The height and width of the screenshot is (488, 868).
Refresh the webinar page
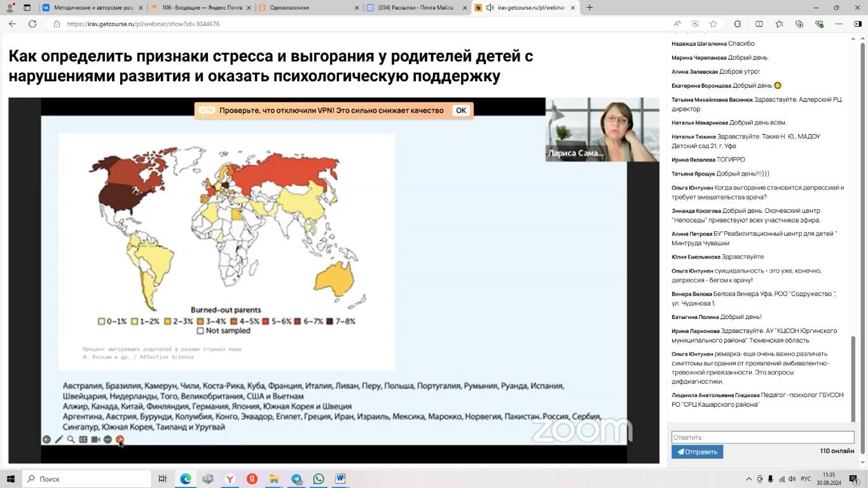click(x=32, y=24)
